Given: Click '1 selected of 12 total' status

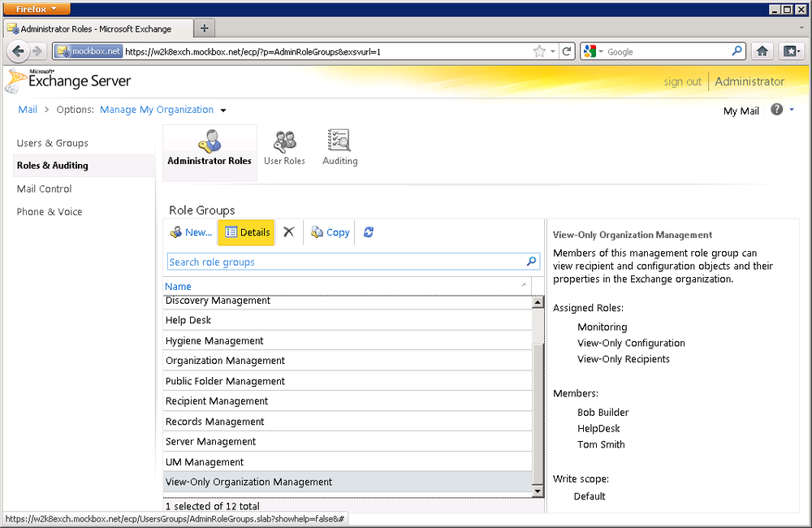Looking at the screenshot, I should coord(212,506).
